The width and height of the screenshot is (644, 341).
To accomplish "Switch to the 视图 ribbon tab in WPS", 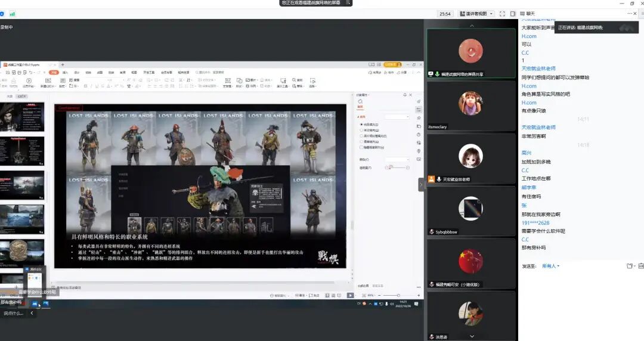I will (x=134, y=72).
